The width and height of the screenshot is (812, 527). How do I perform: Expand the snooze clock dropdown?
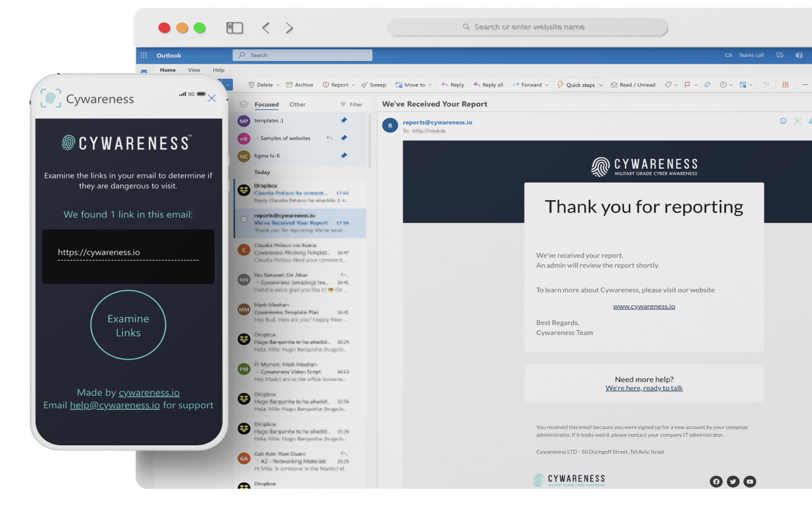click(x=731, y=85)
